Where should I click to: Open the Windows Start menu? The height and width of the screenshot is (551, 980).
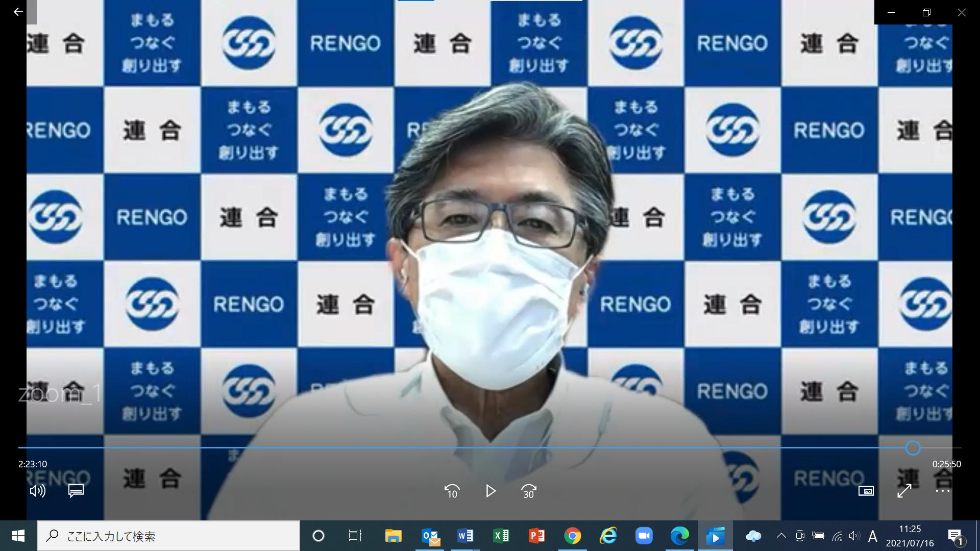tap(18, 536)
